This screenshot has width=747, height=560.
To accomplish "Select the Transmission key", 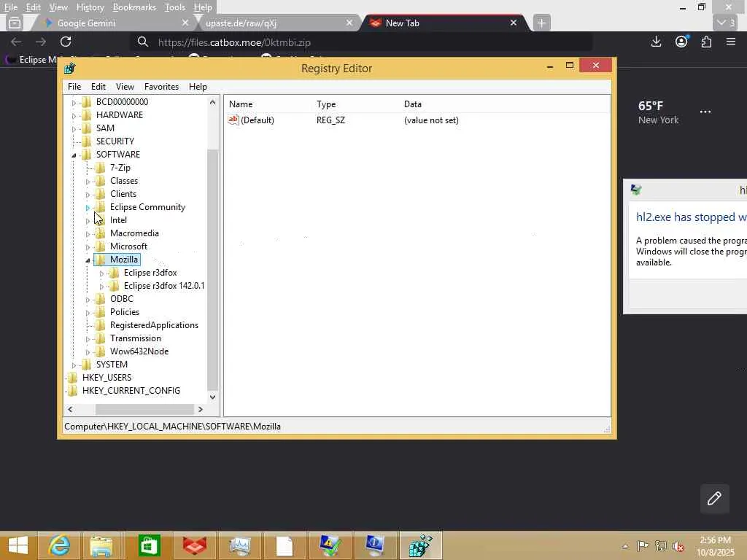I will (x=135, y=338).
